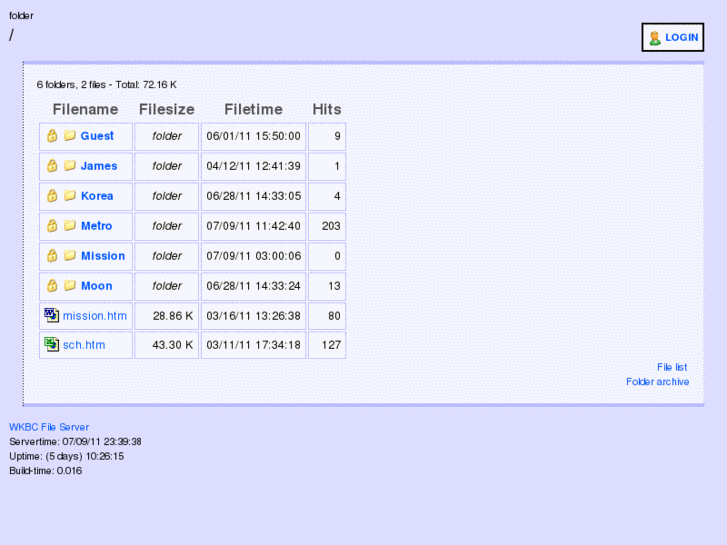The height and width of the screenshot is (545, 727).
Task: Click the folder icon for James
Action: (x=70, y=166)
